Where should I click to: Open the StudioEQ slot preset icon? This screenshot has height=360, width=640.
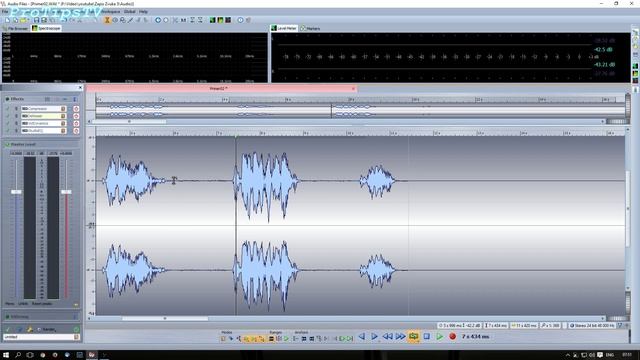[x=63, y=131]
